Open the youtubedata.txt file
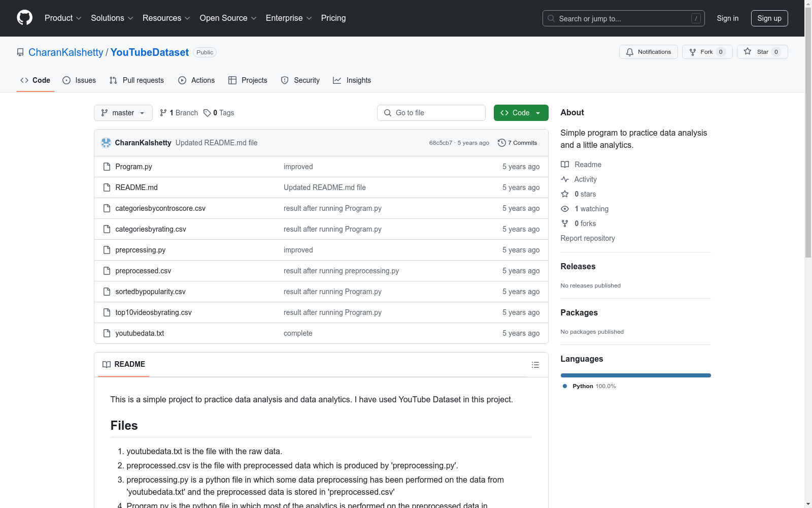The image size is (812, 508). click(140, 333)
